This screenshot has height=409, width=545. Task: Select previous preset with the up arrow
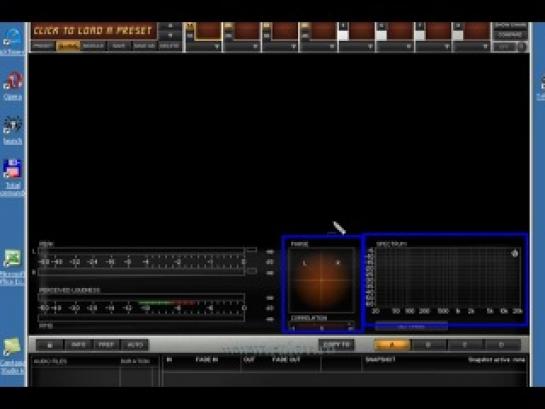(x=170, y=26)
